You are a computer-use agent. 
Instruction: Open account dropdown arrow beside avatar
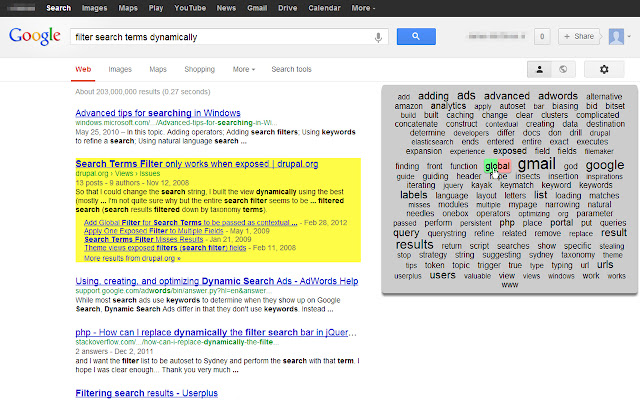click(x=629, y=36)
